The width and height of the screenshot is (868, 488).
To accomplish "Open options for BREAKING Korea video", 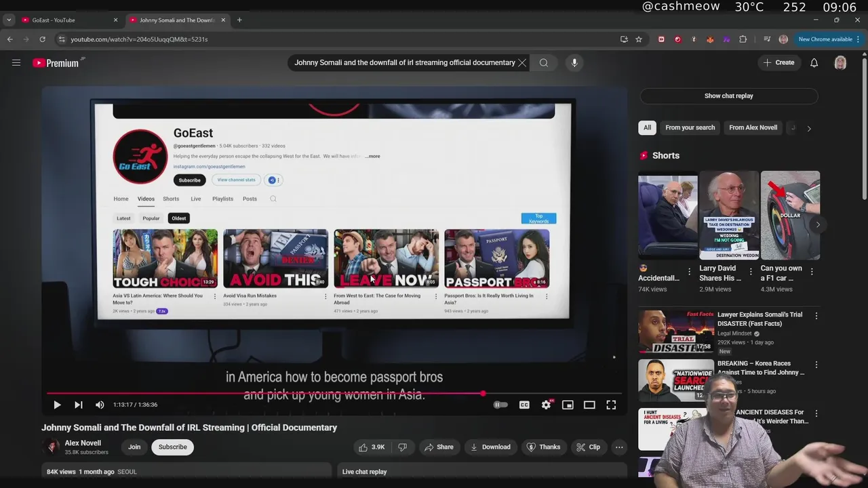I will (816, 365).
